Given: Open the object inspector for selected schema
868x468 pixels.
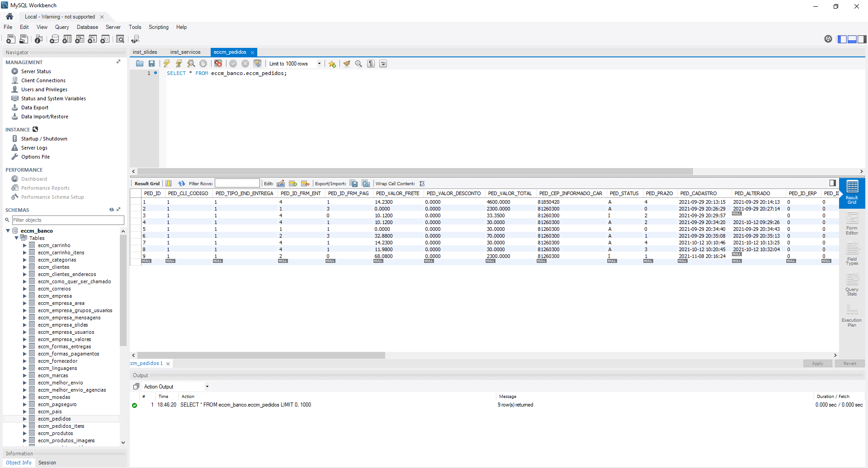Looking at the screenshot, I should click(39, 39).
